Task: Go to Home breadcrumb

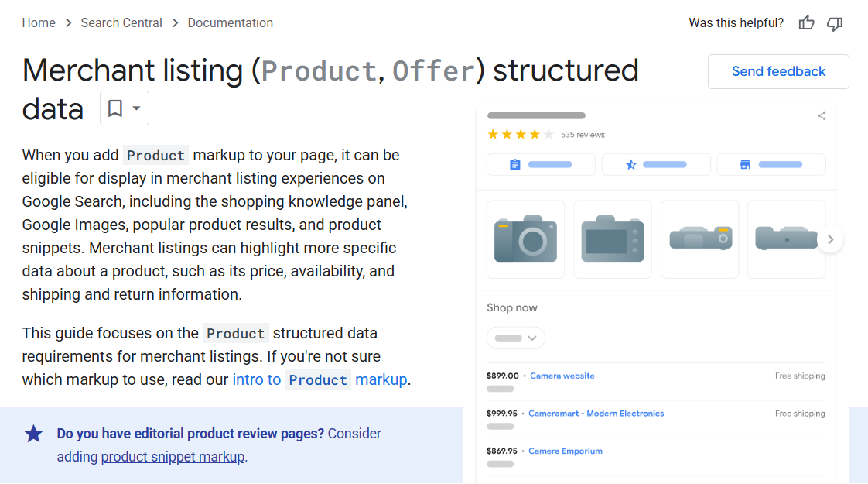Action: [39, 23]
